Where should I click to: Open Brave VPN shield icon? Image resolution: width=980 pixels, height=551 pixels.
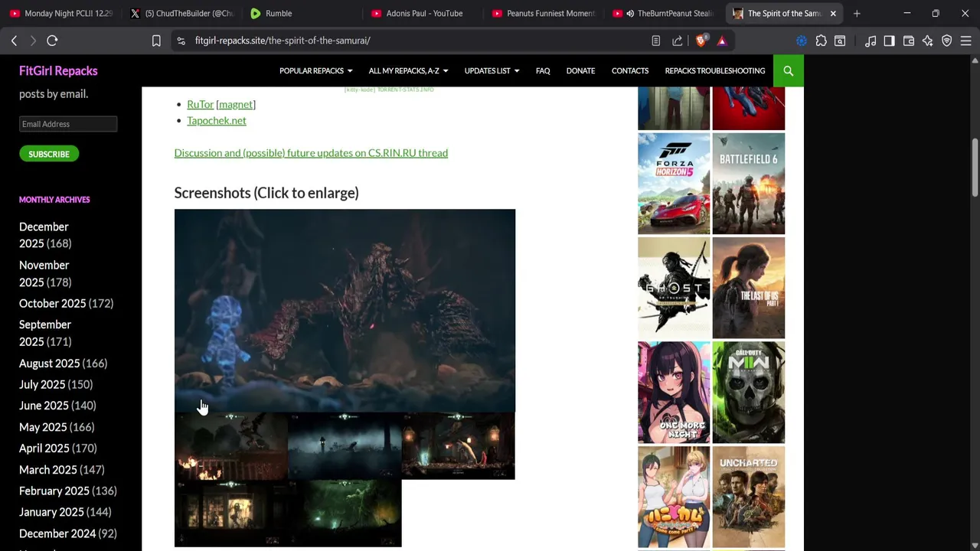tap(947, 41)
